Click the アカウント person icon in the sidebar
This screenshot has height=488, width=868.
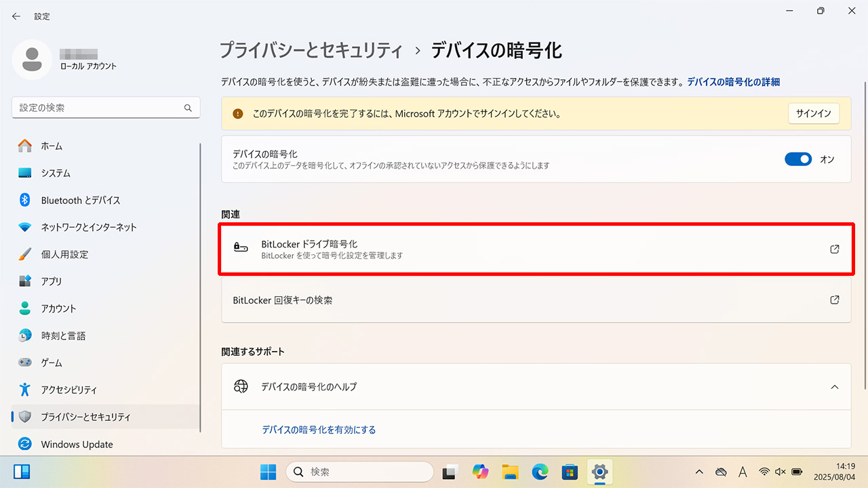(25, 308)
